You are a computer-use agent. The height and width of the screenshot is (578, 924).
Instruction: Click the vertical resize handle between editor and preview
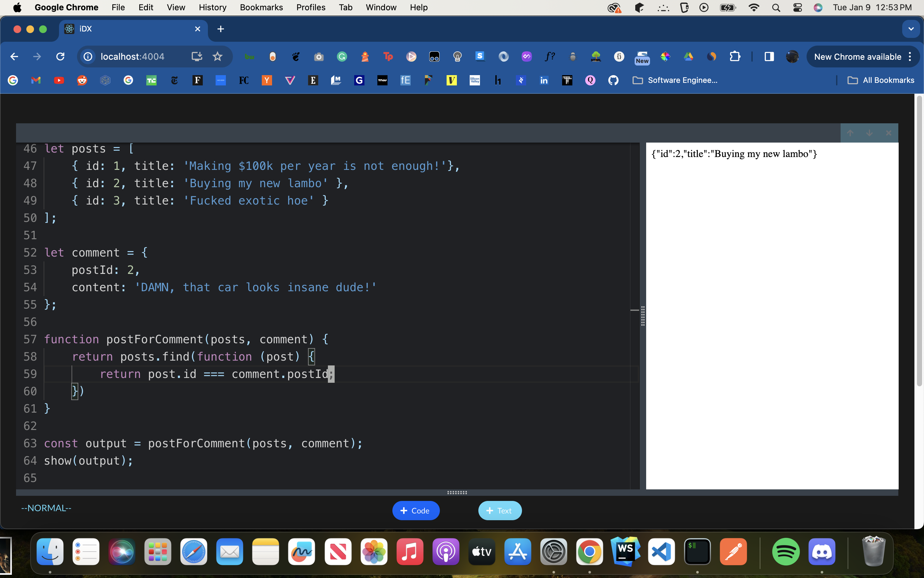click(643, 316)
